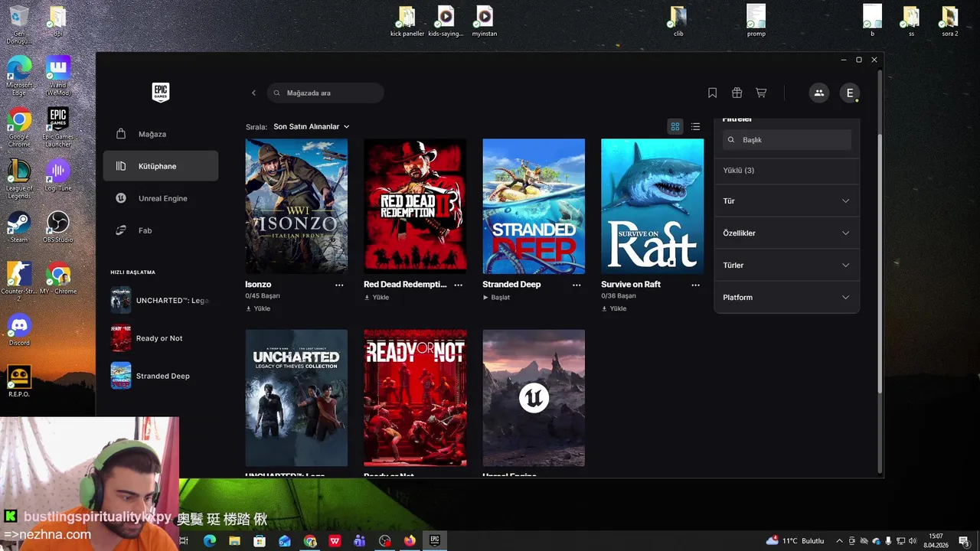The width and height of the screenshot is (980, 551).
Task: Open the Stranded Deep cover art
Action: pyautogui.click(x=534, y=206)
